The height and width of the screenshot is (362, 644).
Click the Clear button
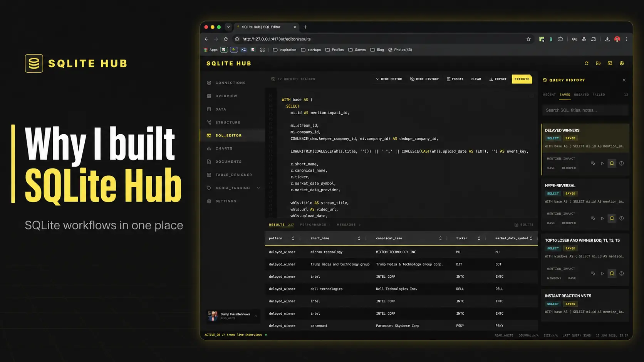476,79
